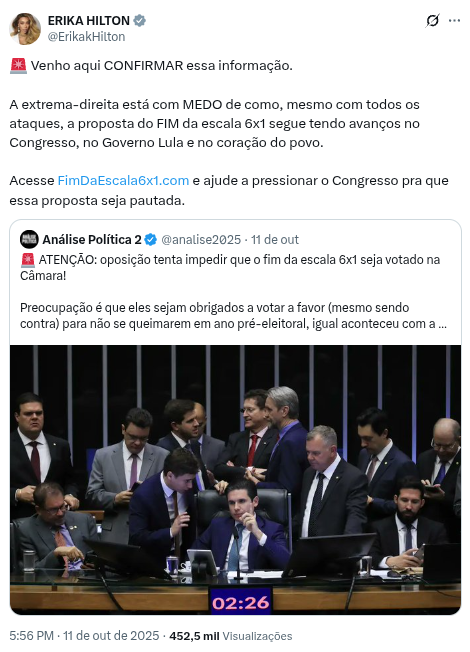Click the quoted tweet date 11 de out
This screenshot has width=470, height=652.
point(275,240)
